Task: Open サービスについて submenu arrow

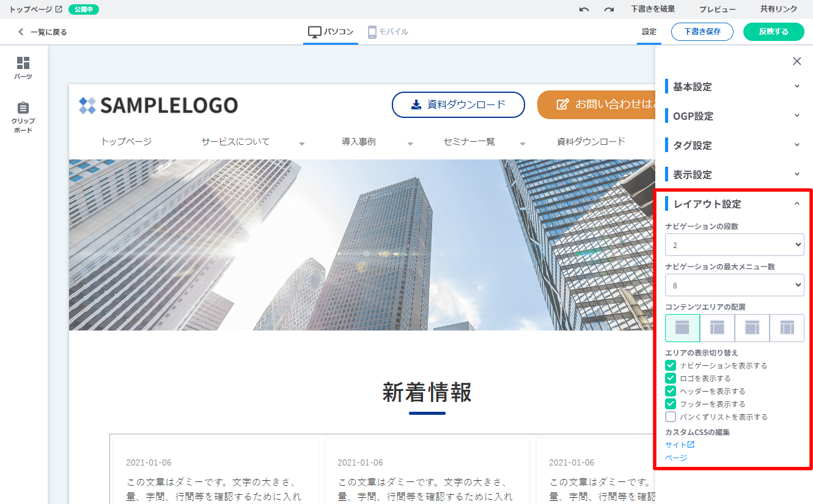Action: [302, 144]
